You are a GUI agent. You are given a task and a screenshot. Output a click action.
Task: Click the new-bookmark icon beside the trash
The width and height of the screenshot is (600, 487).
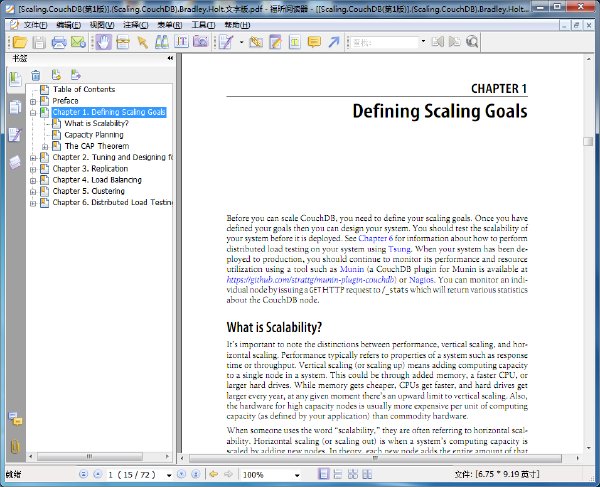pyautogui.click(x=56, y=75)
